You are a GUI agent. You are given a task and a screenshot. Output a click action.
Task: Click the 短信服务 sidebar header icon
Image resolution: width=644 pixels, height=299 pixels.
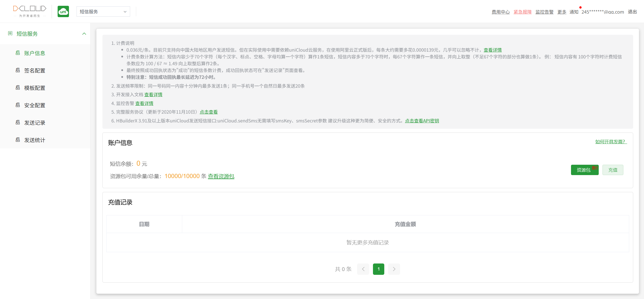coord(10,34)
